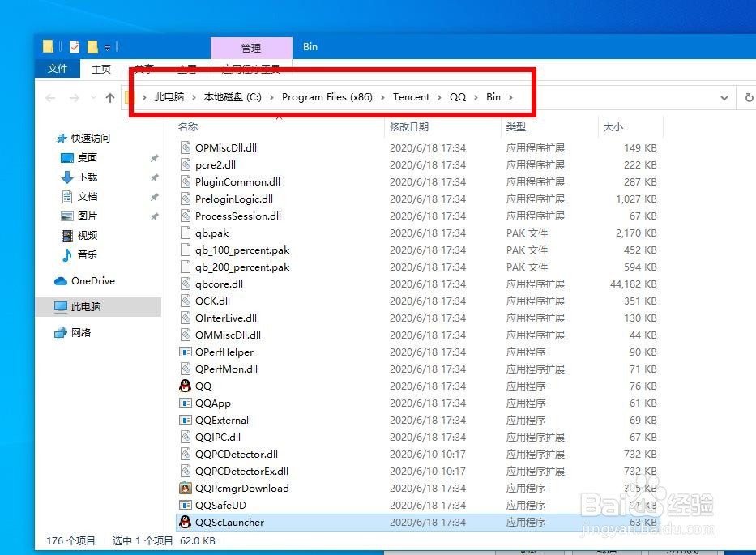
Task: Select file PluginCommon.dll
Action: (237, 181)
